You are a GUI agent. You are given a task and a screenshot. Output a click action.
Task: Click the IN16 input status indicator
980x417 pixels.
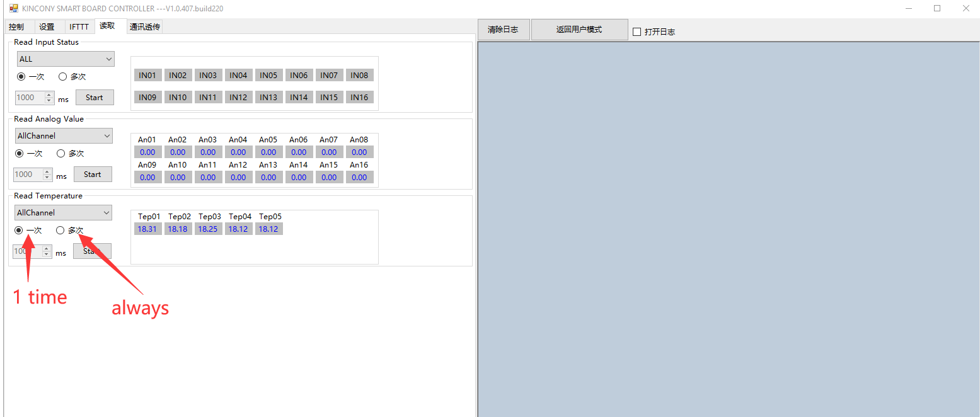(x=359, y=98)
